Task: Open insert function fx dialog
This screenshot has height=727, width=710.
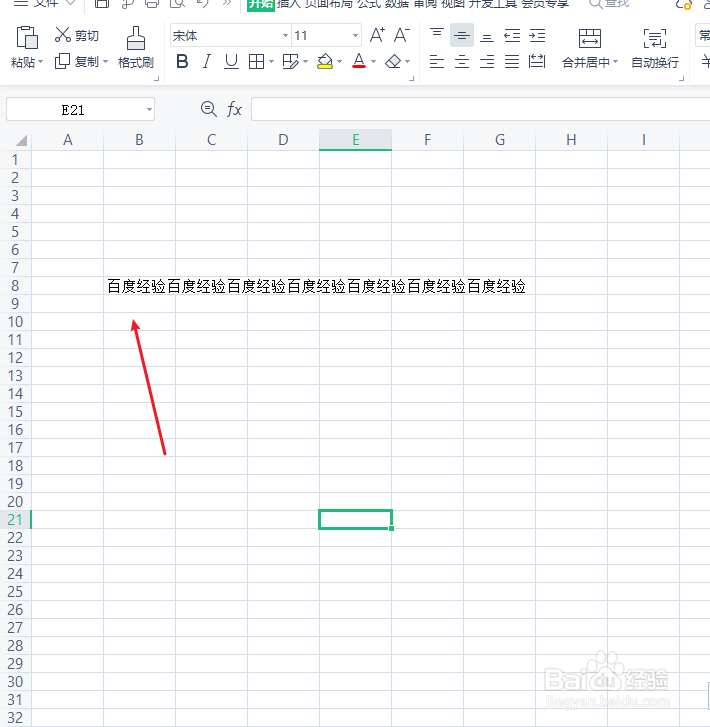Action: [234, 109]
